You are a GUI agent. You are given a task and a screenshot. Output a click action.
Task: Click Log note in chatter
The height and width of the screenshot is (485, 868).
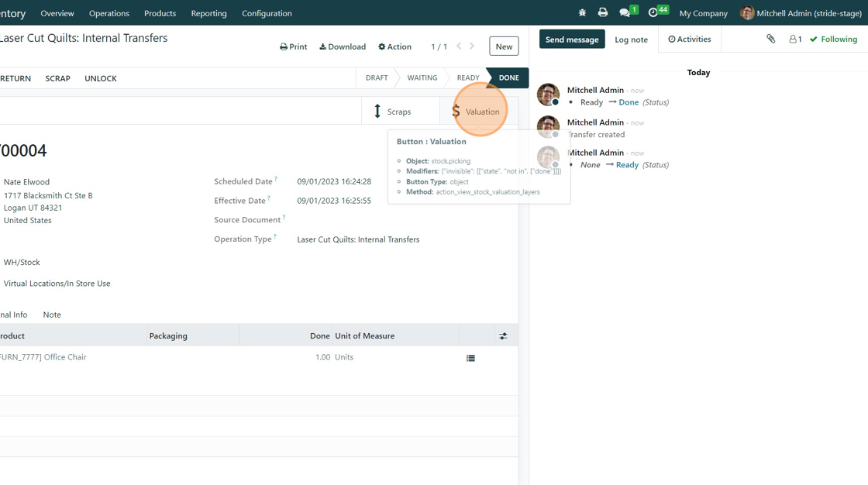tap(631, 40)
